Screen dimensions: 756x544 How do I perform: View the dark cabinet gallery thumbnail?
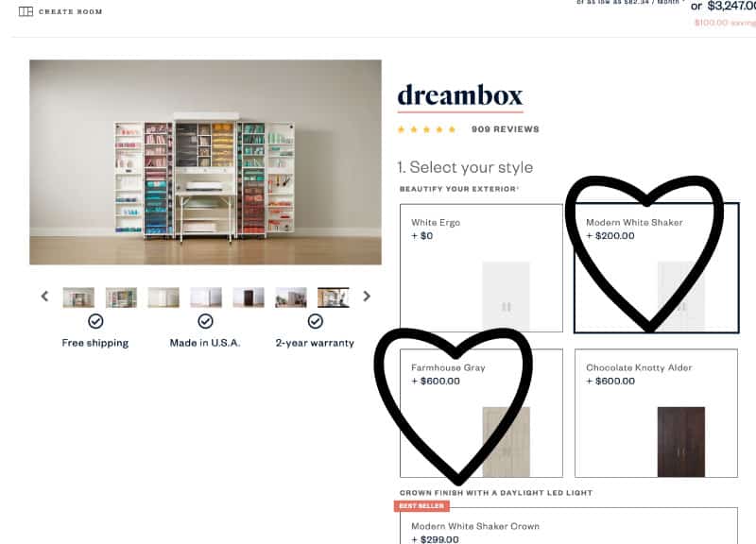[x=249, y=297]
